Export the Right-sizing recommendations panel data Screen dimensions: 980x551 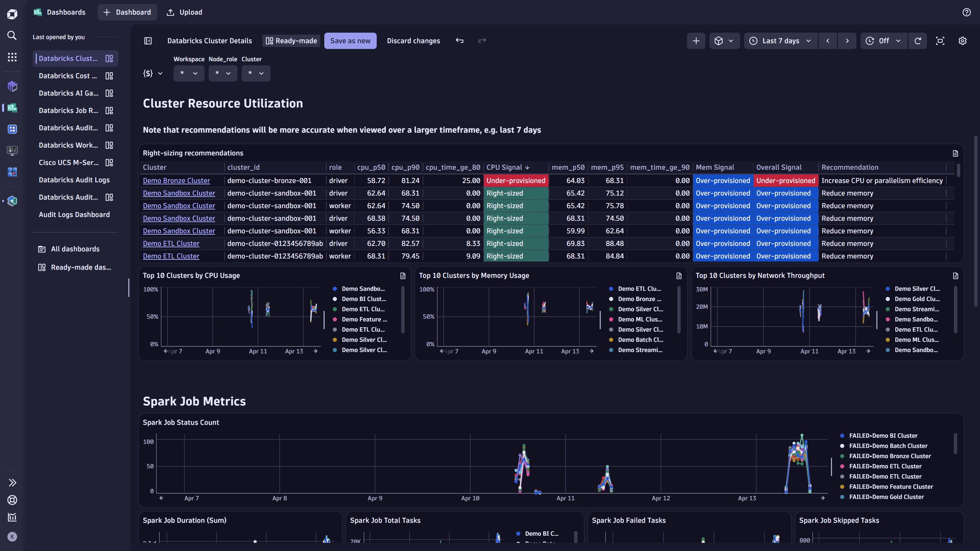[955, 153]
